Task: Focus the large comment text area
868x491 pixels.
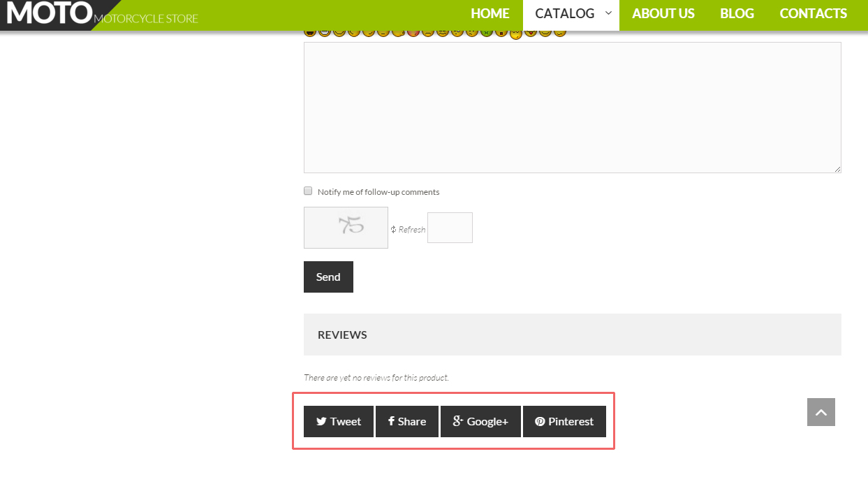Action: (573, 108)
